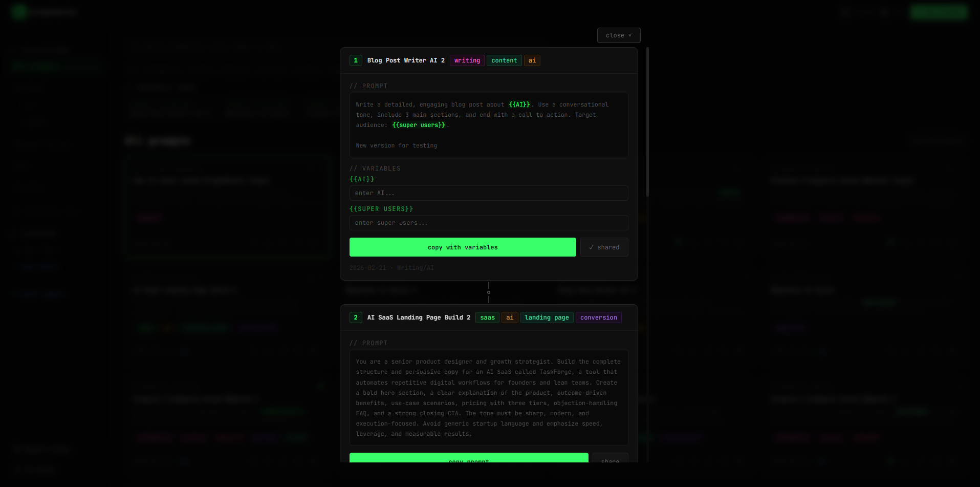
Task: Click the green "2" number badge
Action: 356,317
